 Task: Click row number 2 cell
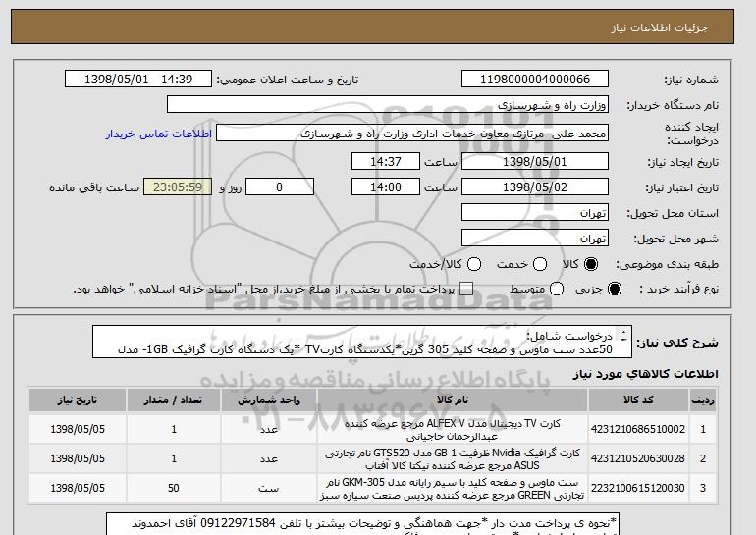(702, 458)
